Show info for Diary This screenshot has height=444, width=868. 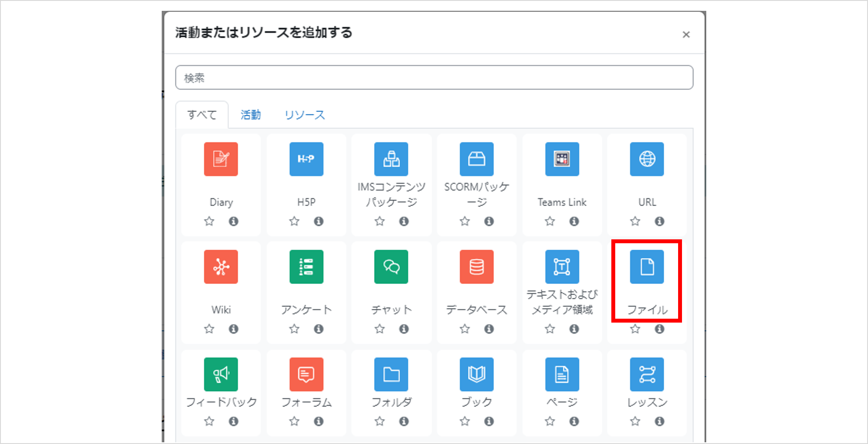234,221
